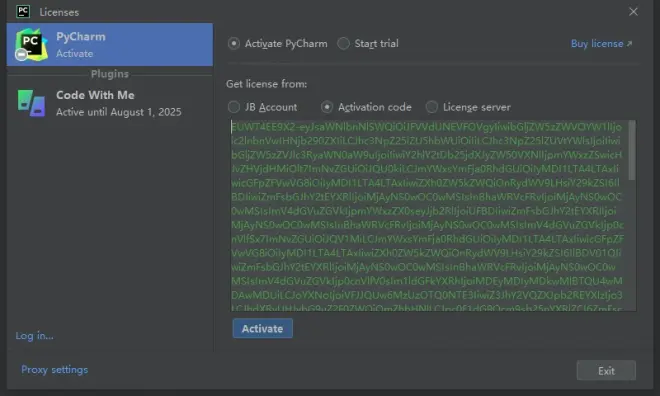The height and width of the screenshot is (396, 660).
Task: Click the large PyCharm product icon in sidebar
Action: pyautogui.click(x=30, y=44)
